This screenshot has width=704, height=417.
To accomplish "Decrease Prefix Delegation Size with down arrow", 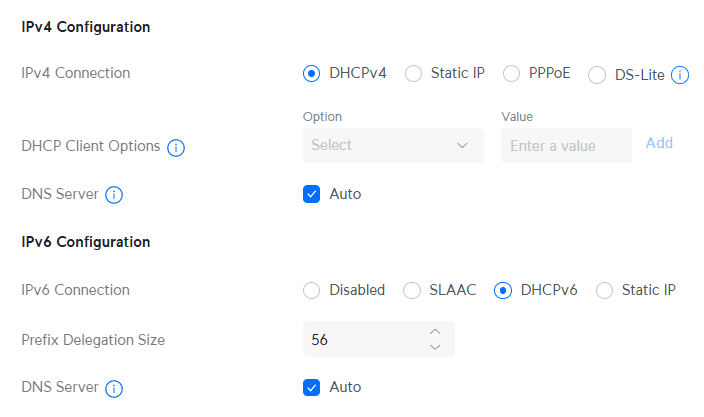I will (x=435, y=347).
